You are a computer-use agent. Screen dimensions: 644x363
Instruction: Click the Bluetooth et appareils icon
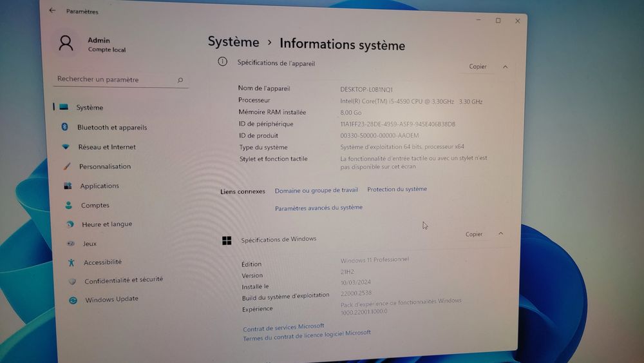pos(64,126)
